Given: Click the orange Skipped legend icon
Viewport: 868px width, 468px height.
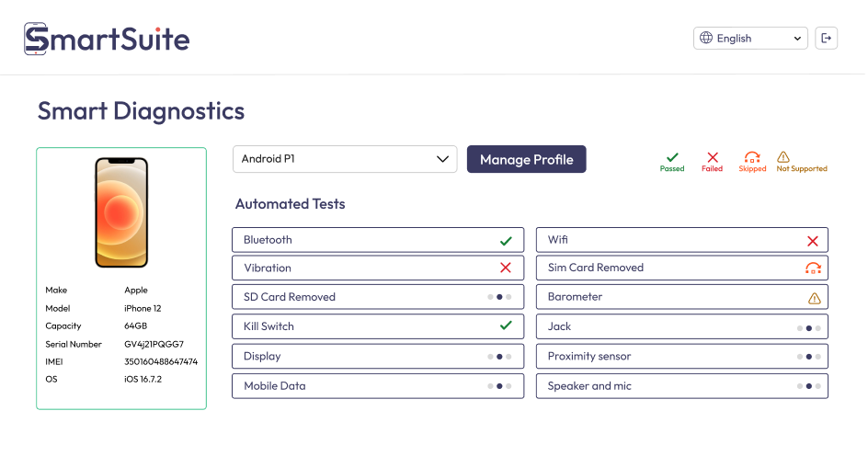Looking at the screenshot, I should coord(752,157).
